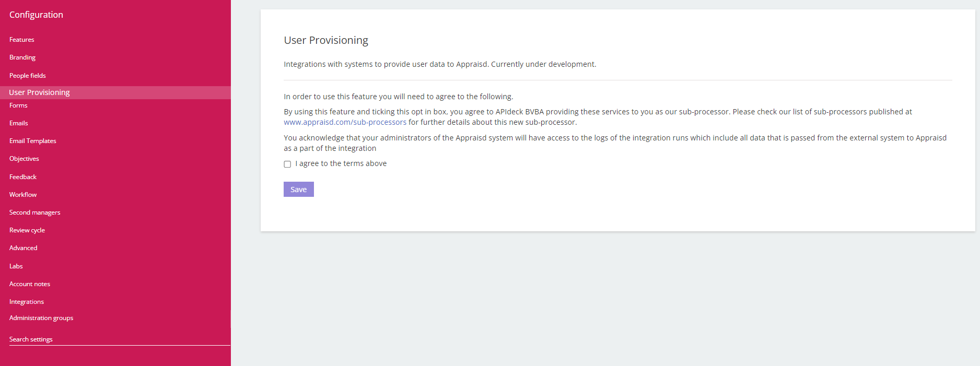The image size is (980, 366).
Task: Focus the Search settings field
Action: coord(120,339)
